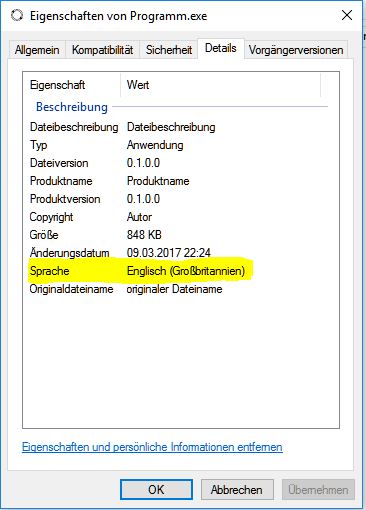Screen dimensions: 366x510
Task: Select the Änderungsdatum property label
Action: 69,253
